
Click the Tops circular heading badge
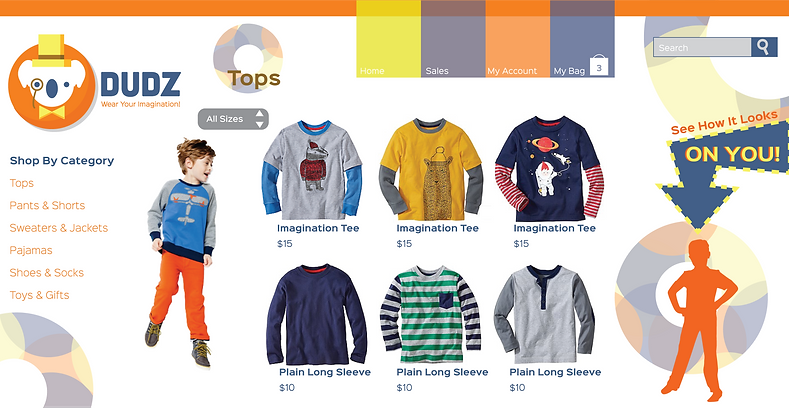[x=248, y=58]
